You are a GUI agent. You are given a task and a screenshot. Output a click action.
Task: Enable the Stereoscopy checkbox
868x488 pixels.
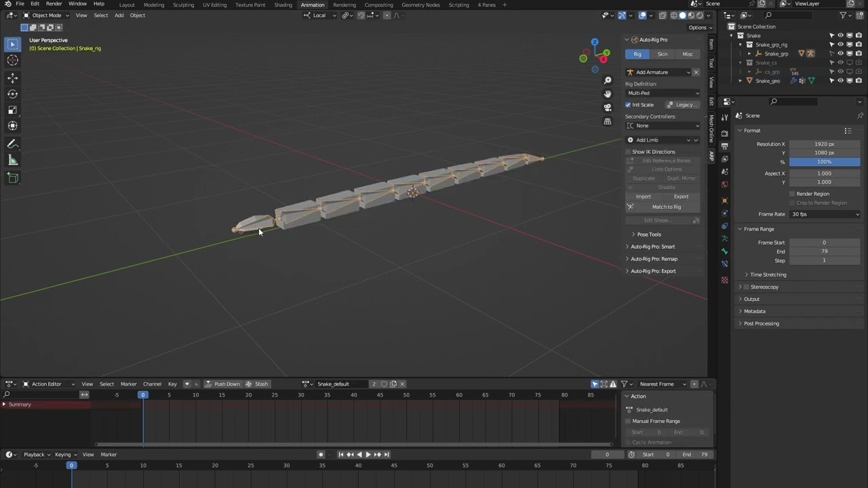(x=747, y=287)
